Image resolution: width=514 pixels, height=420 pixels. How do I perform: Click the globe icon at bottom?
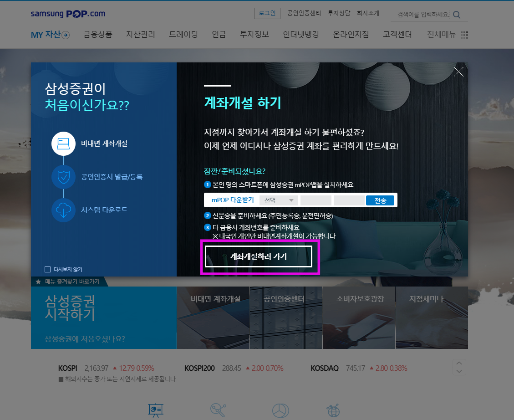[x=333, y=410]
